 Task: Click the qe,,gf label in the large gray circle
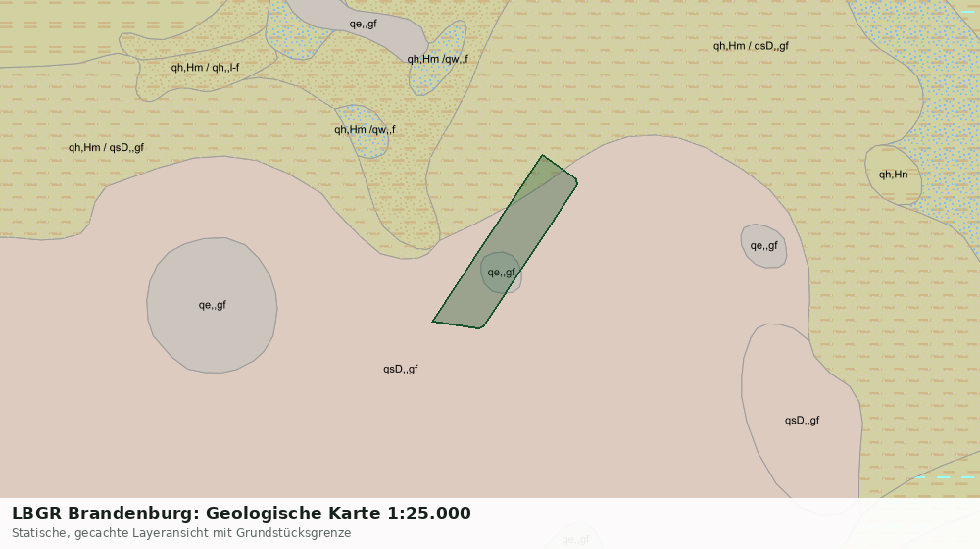(x=213, y=305)
